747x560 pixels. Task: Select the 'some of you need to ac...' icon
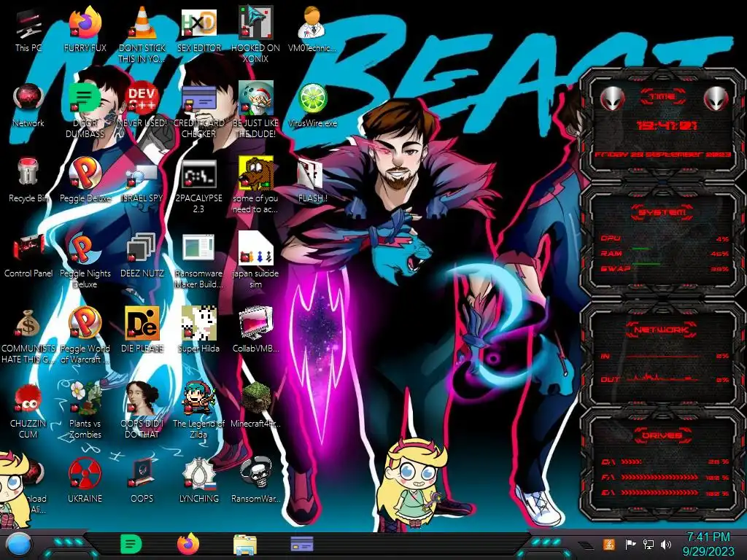[255, 186]
